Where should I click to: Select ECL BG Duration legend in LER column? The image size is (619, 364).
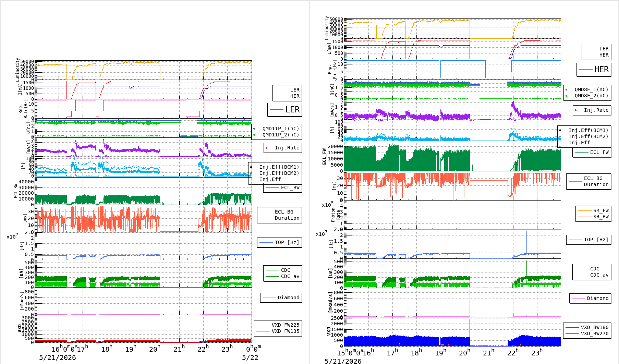point(280,215)
